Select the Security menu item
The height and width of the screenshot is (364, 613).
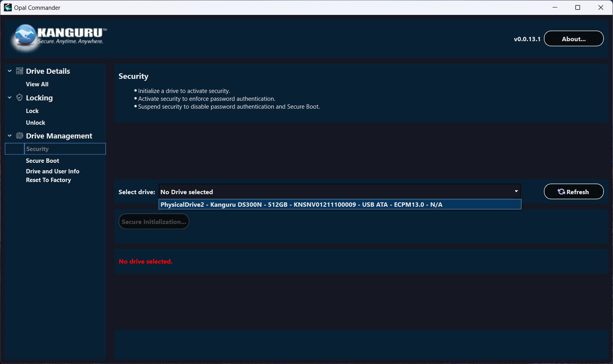[x=55, y=149]
